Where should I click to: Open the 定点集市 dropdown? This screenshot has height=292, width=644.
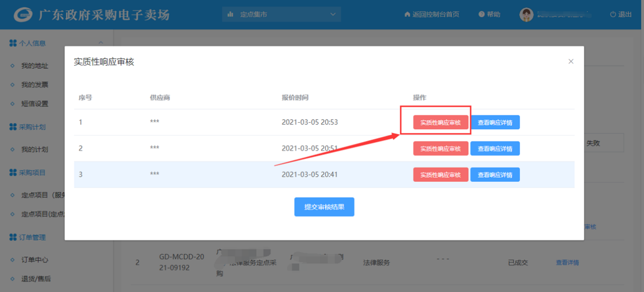click(281, 15)
